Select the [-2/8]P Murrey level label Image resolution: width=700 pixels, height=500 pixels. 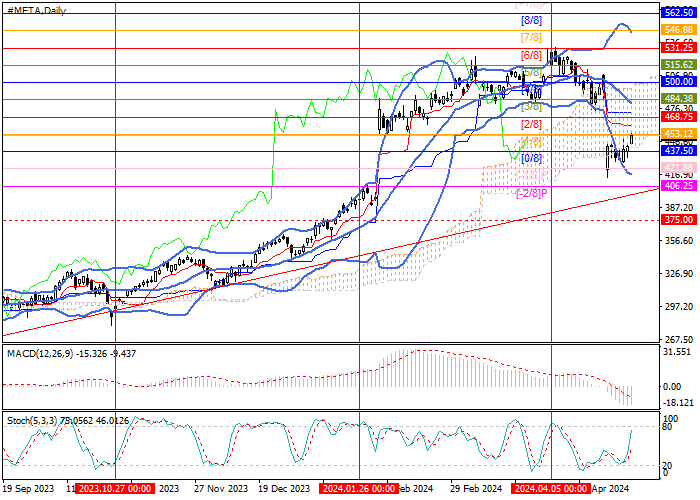pos(531,193)
